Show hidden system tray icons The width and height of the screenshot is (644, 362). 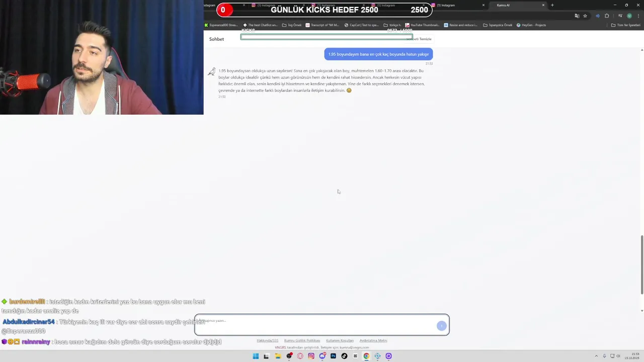click(x=596, y=356)
